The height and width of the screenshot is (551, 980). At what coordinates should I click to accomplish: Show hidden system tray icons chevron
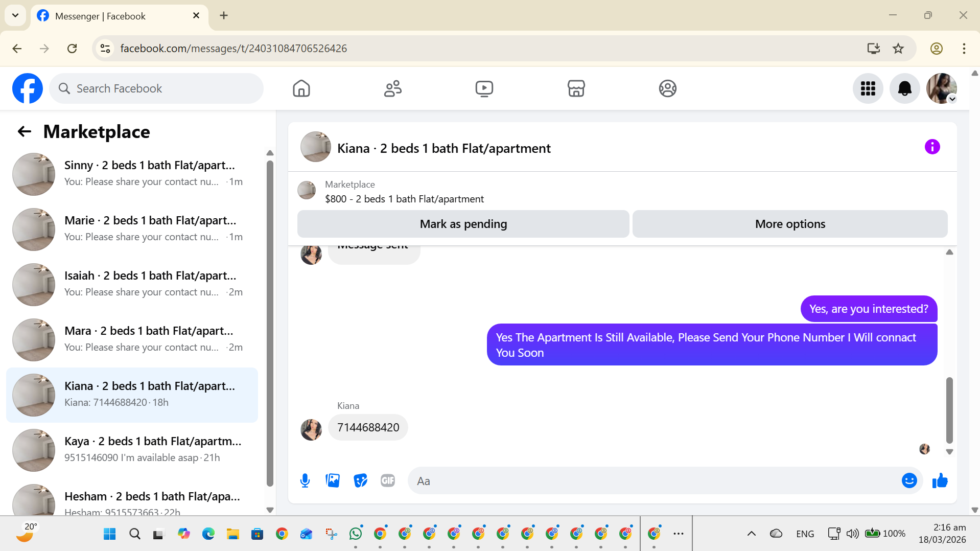coord(751,534)
